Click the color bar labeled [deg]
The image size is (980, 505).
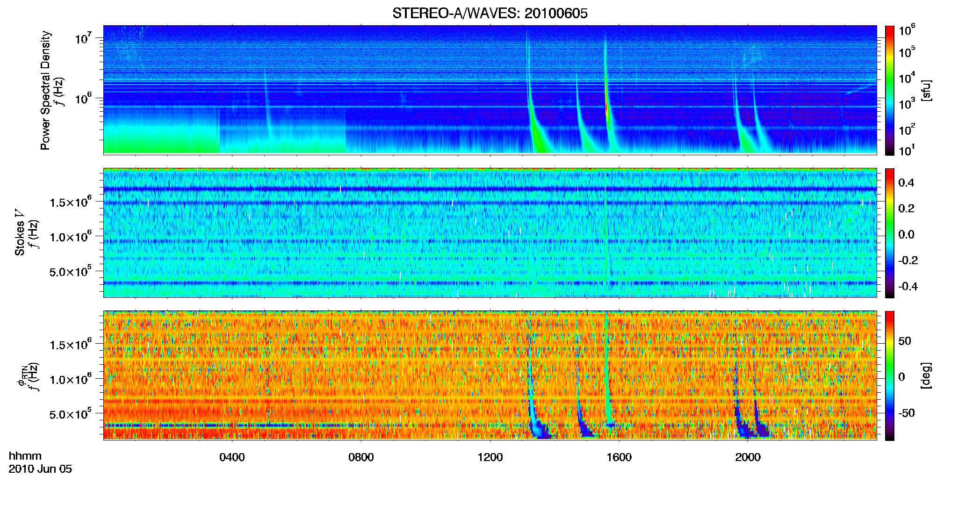pyautogui.click(x=890, y=375)
